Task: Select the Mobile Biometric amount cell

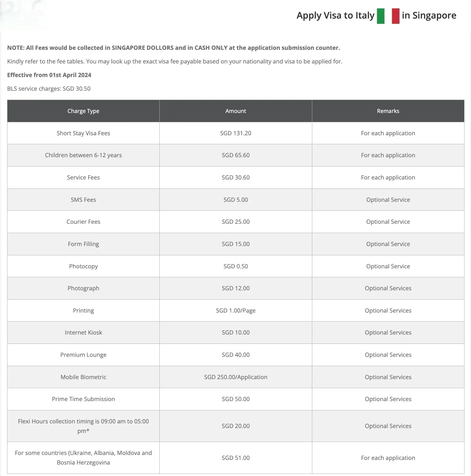Action: pos(235,377)
